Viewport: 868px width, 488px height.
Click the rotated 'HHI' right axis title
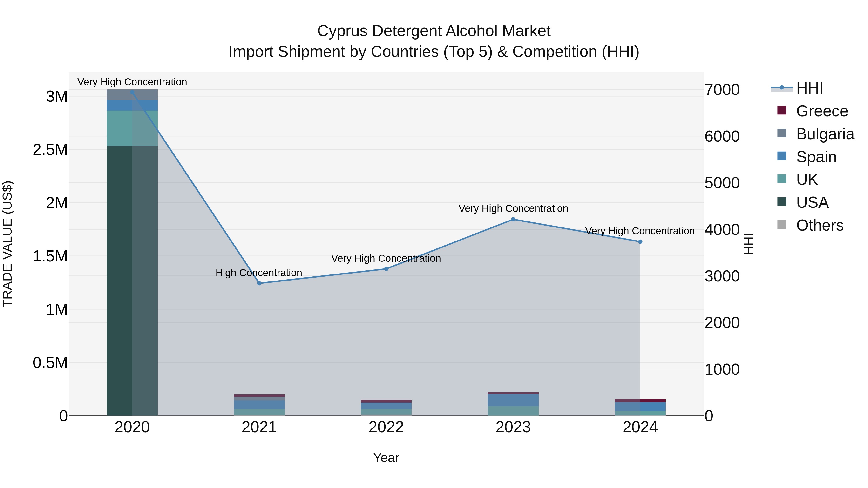tap(748, 244)
